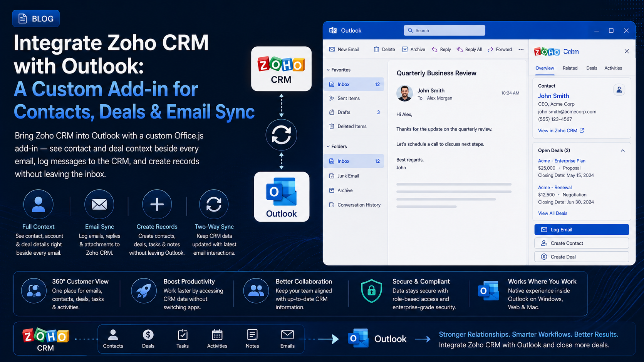The width and height of the screenshot is (644, 362).
Task: Collapse the Favorites section
Action: (x=328, y=70)
